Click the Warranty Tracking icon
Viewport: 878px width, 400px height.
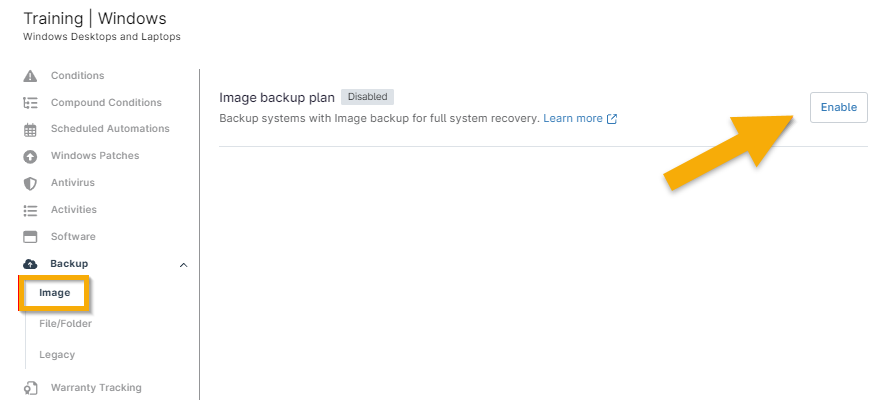tap(30, 388)
